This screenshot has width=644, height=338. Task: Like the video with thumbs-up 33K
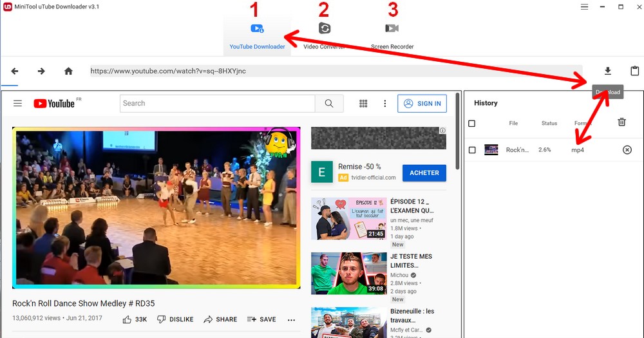point(135,319)
